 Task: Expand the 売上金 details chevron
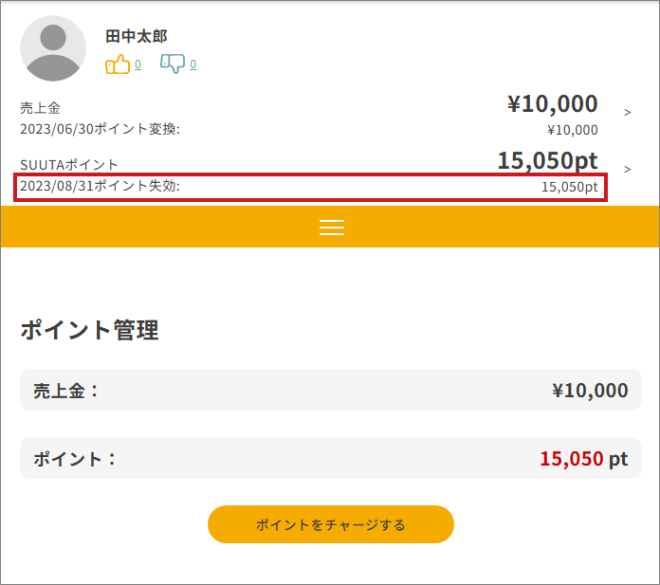tap(627, 112)
